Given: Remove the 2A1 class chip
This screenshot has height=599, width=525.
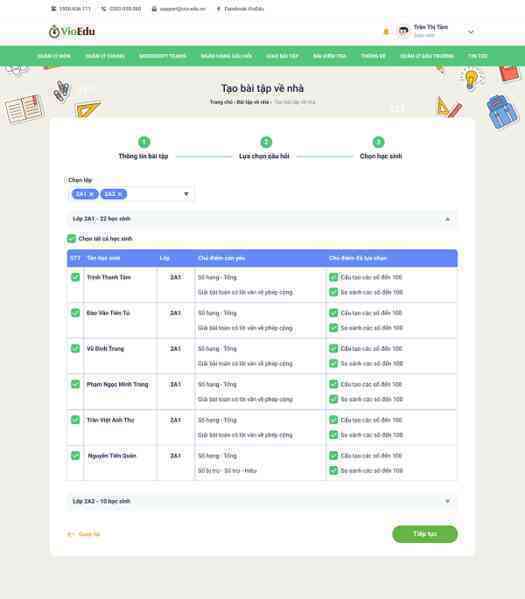Looking at the screenshot, I should [x=92, y=194].
